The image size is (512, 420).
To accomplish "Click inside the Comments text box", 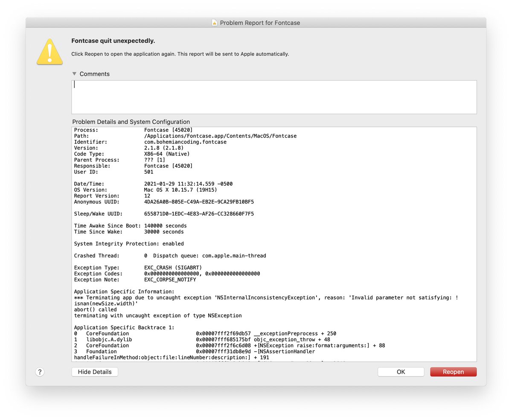I will click(274, 97).
